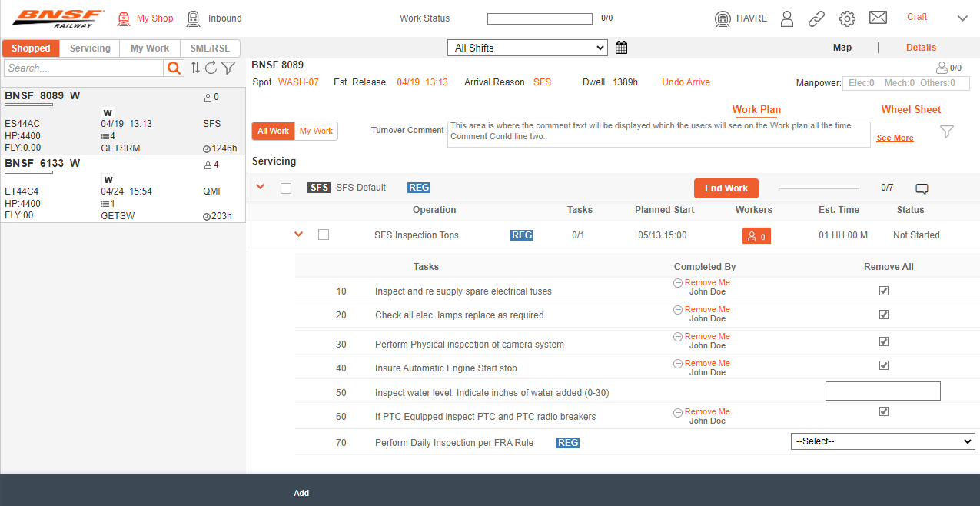This screenshot has width=980, height=506.
Task: Open the All Shifts dropdown
Action: click(x=527, y=48)
